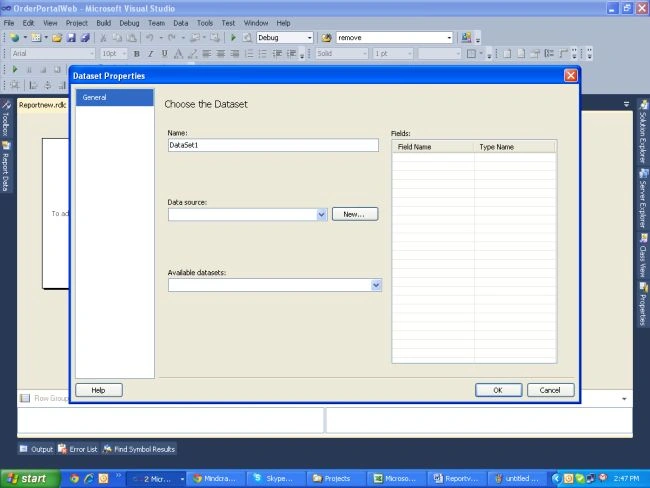Align text right in formatting toolbar

coord(235,53)
